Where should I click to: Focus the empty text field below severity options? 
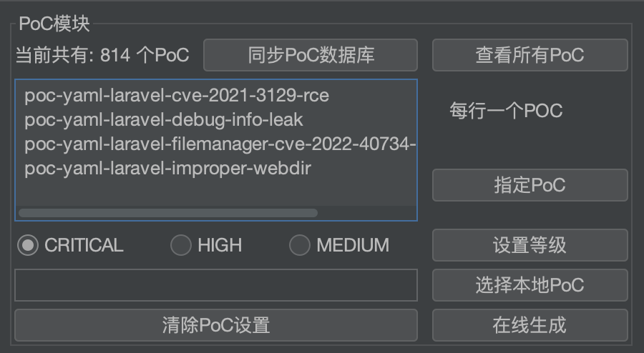pyautogui.click(x=215, y=285)
